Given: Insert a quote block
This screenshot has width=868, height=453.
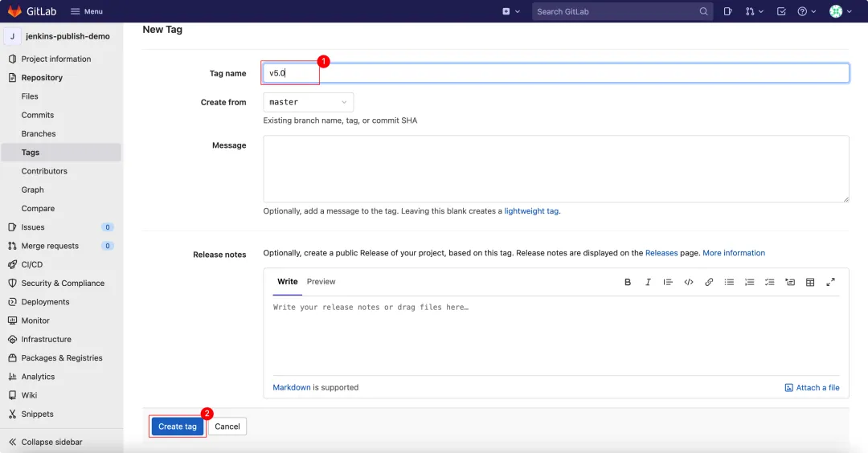Looking at the screenshot, I should click(x=668, y=282).
